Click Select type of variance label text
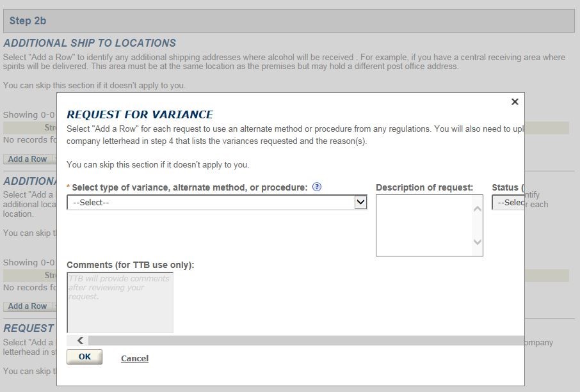This screenshot has height=392, width=580. pos(189,188)
